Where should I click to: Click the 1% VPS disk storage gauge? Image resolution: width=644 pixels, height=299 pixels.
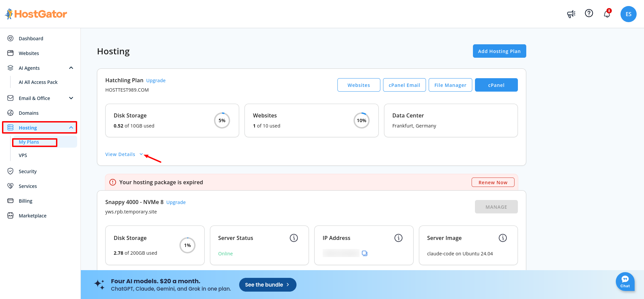point(187,245)
